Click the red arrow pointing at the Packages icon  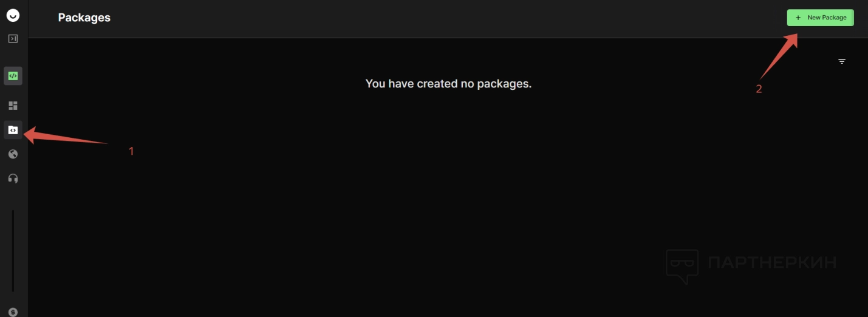coord(66,136)
